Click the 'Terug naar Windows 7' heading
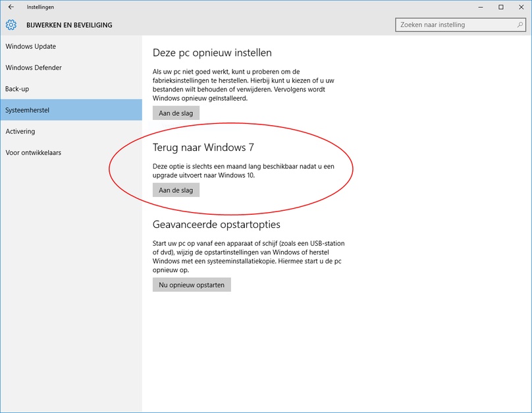 203,148
